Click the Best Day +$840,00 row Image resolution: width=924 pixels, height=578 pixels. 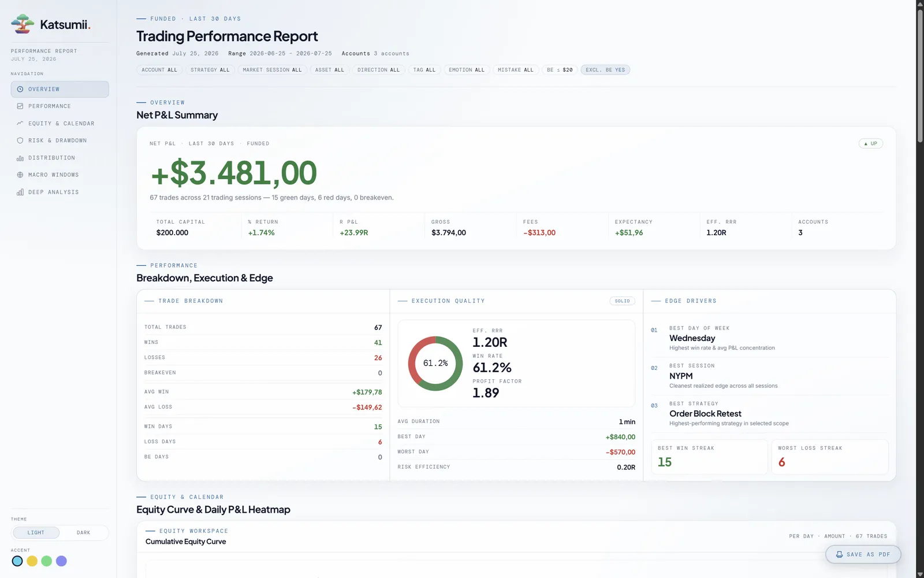pos(516,437)
